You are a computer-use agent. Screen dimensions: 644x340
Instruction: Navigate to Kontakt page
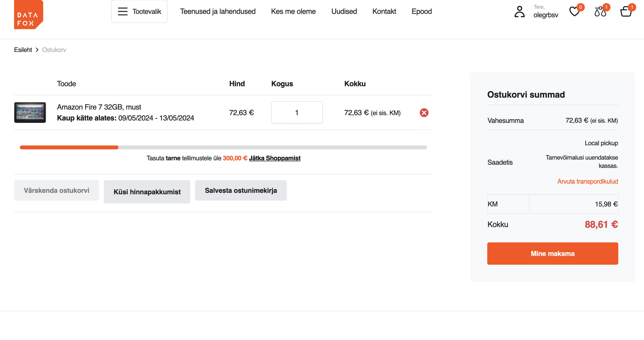click(384, 11)
